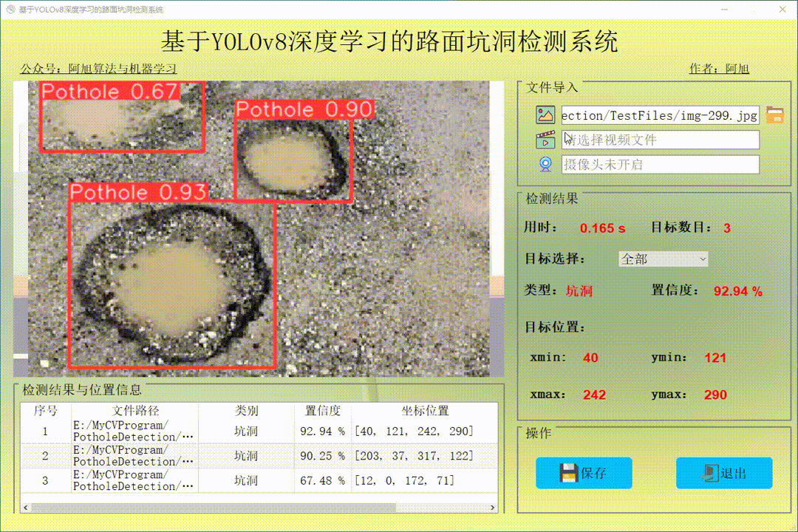The image size is (798, 532).
Task: Click the webcam icon to start the camera
Action: (x=545, y=164)
